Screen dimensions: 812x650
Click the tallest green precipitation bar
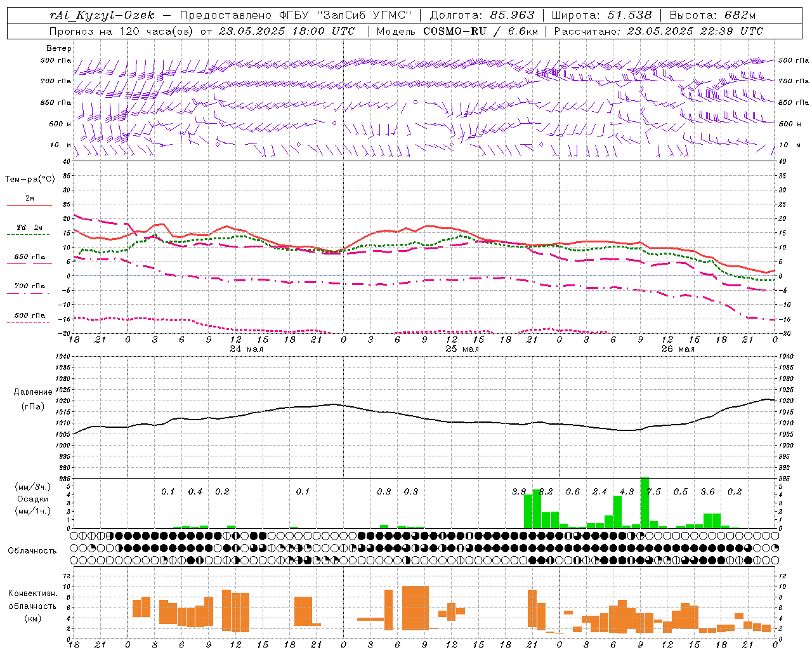tap(645, 503)
